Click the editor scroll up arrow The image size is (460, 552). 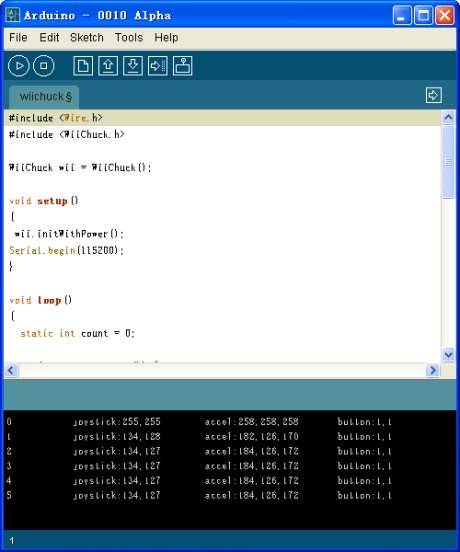(x=448, y=117)
